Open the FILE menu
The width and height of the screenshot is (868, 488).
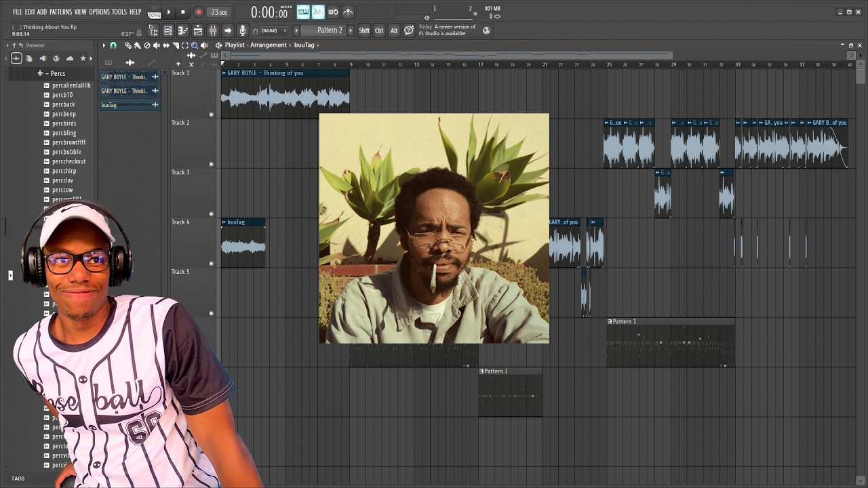tap(17, 12)
